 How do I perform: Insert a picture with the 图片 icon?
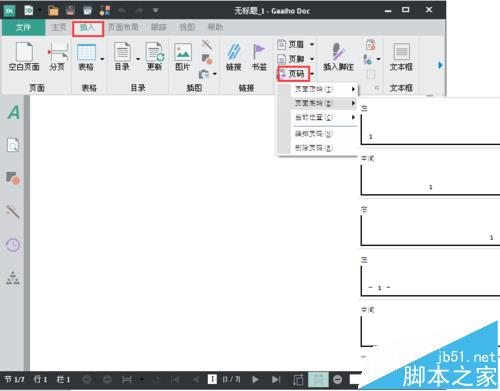(x=183, y=56)
